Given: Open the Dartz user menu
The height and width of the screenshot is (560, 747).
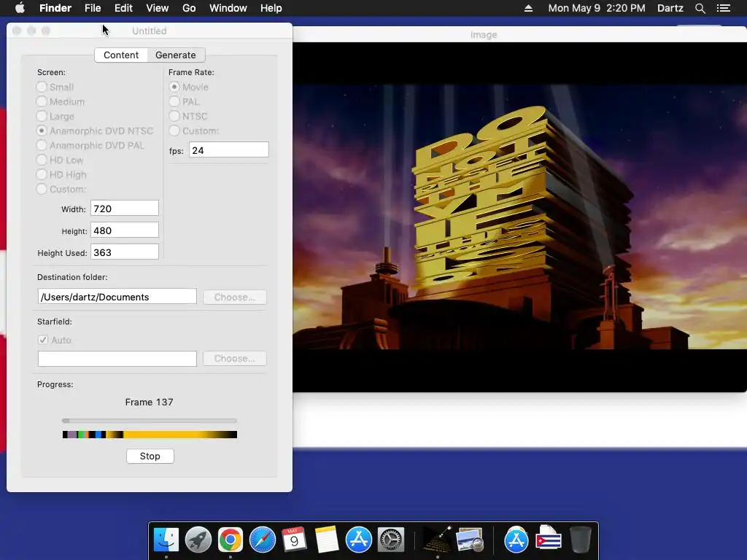Looking at the screenshot, I should pos(670,8).
